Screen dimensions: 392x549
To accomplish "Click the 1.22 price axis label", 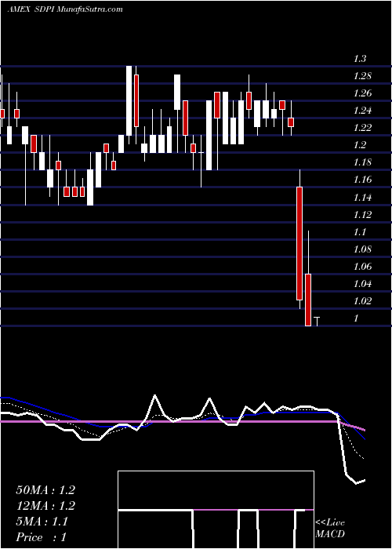I will 362,128.
